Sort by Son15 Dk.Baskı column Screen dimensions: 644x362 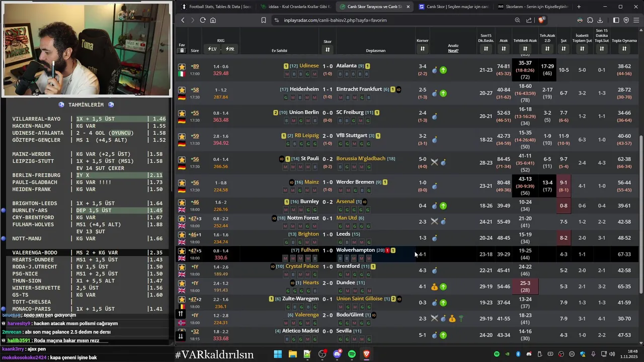click(x=486, y=49)
